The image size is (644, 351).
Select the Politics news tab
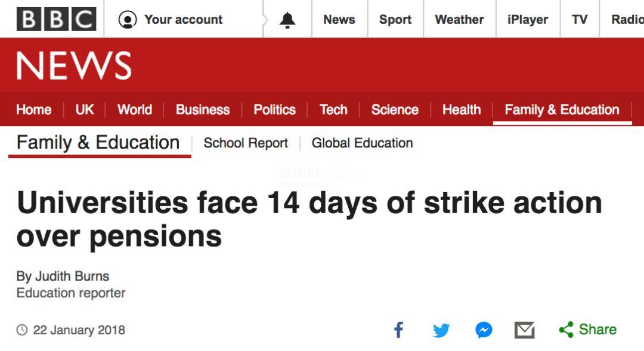click(274, 109)
